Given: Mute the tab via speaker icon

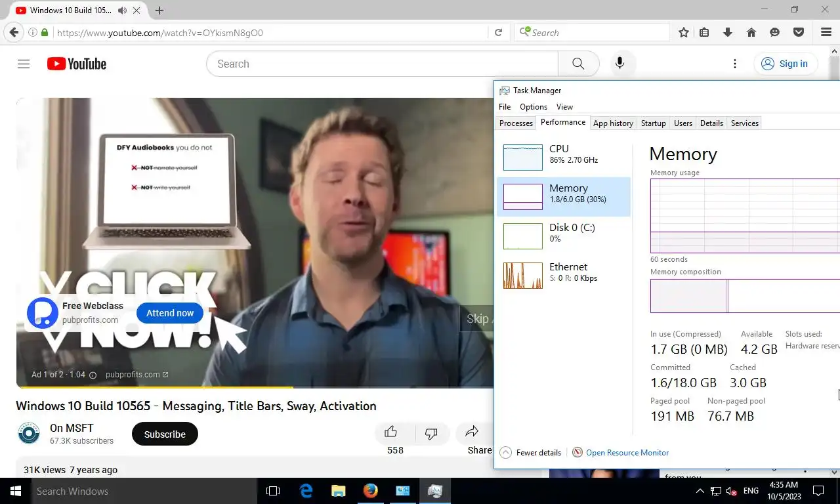Looking at the screenshot, I should click(x=123, y=10).
